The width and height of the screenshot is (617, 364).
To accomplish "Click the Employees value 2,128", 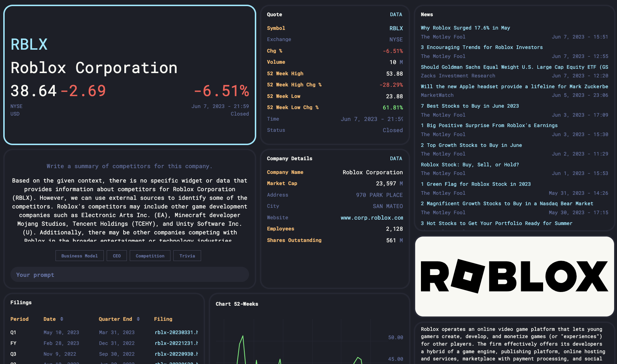I will [x=394, y=229].
